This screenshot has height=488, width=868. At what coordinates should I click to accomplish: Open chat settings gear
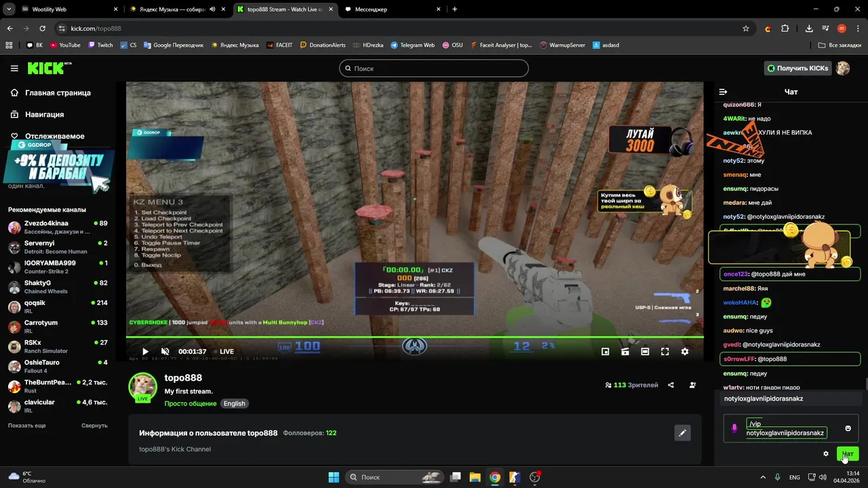[825, 454]
